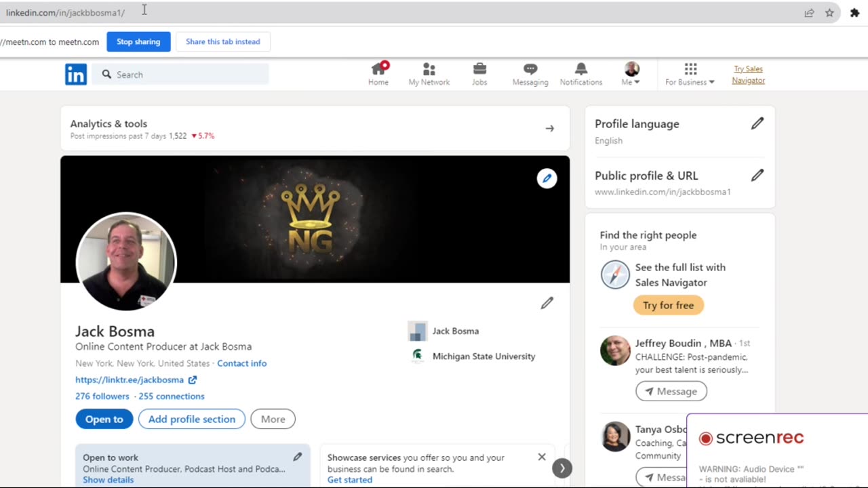Click the LinkedIn logo icon
The width and height of the screenshot is (868, 488).
[x=76, y=75]
